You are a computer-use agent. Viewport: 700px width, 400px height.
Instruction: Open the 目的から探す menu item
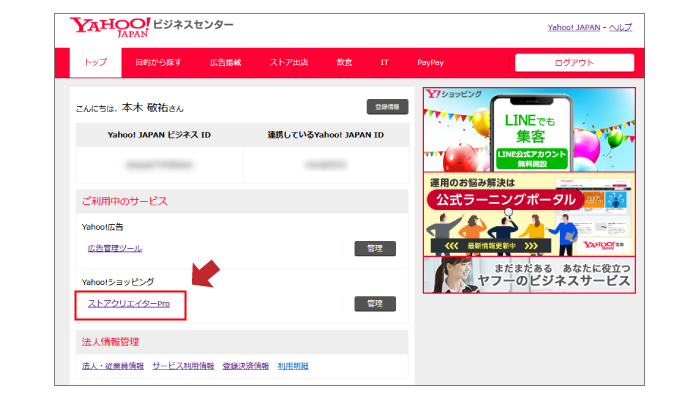(x=158, y=62)
